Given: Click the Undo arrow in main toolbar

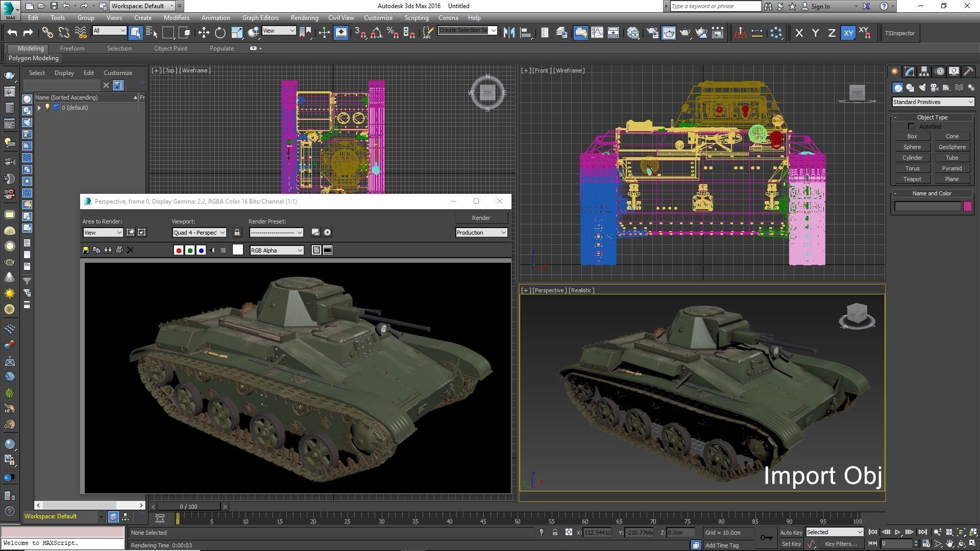Looking at the screenshot, I should click(12, 33).
